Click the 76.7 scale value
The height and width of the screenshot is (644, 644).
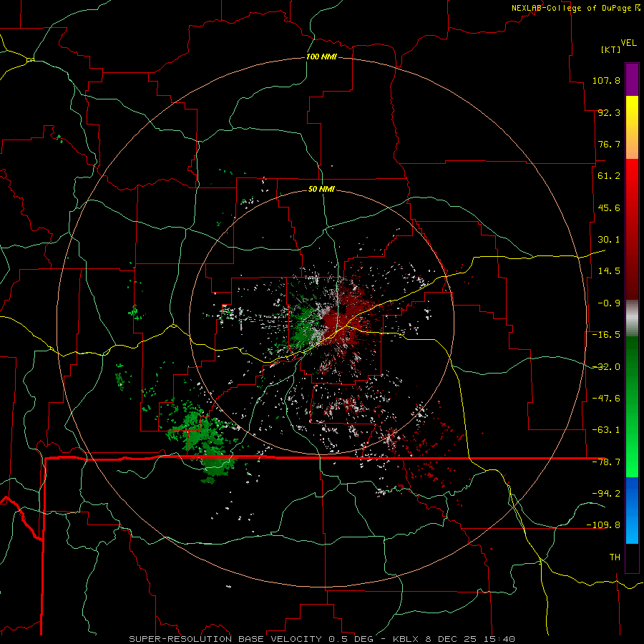609,144
